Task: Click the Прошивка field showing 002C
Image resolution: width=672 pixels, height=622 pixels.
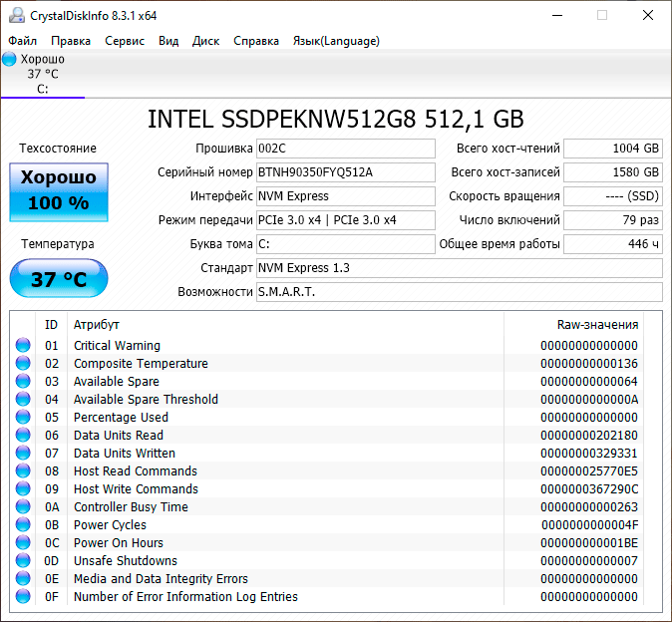Action: point(345,149)
